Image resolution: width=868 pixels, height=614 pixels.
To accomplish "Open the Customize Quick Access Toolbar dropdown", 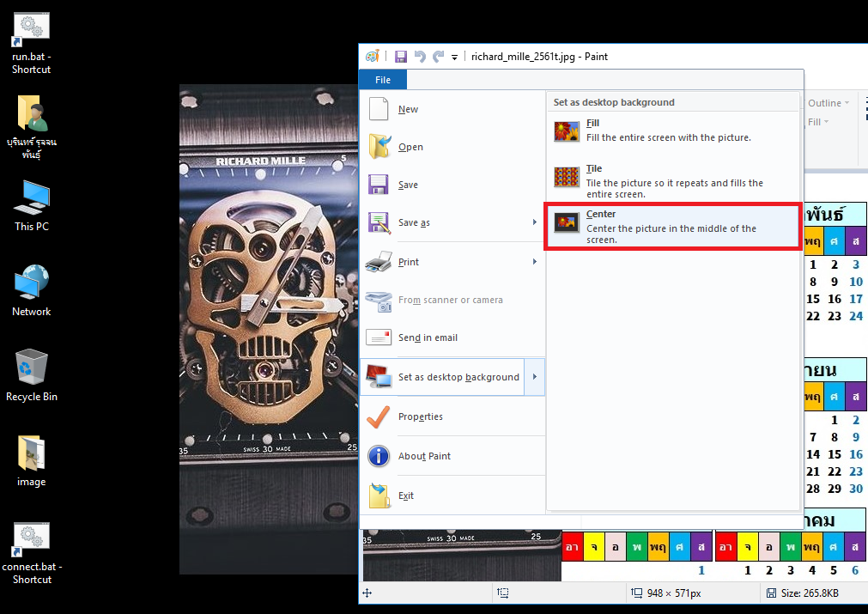I will click(x=454, y=57).
